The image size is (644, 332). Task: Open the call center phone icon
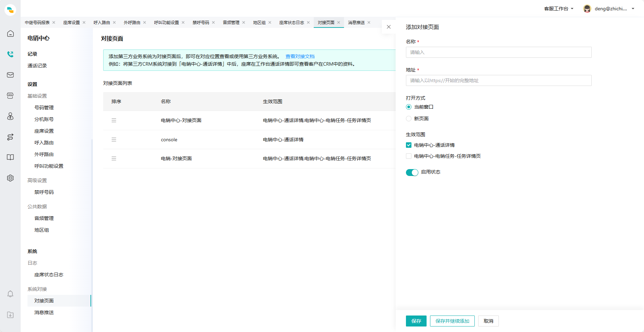point(10,54)
